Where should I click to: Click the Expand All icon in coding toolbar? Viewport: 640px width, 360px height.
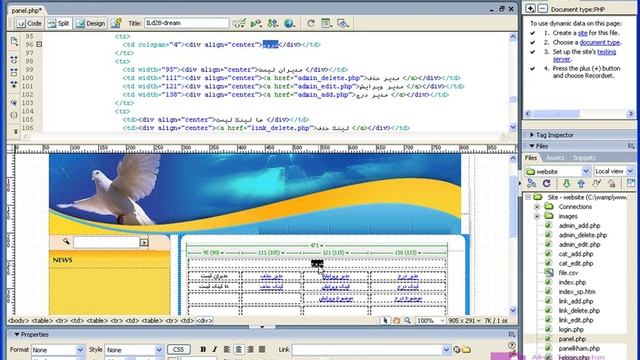coord(14,84)
